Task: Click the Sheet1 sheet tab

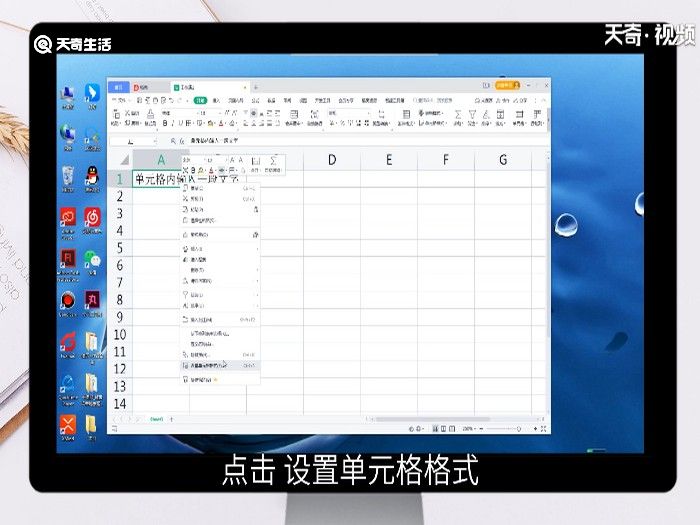Action: [157, 419]
